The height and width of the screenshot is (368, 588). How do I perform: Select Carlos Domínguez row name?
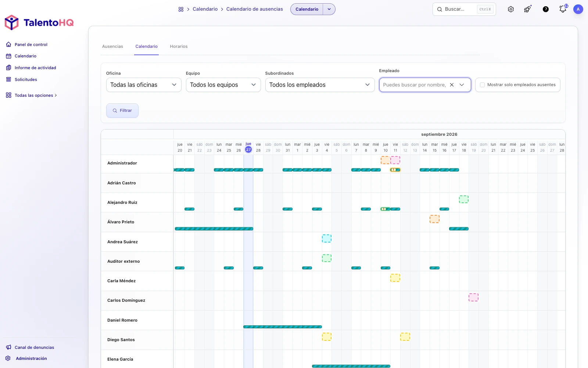pos(126,300)
